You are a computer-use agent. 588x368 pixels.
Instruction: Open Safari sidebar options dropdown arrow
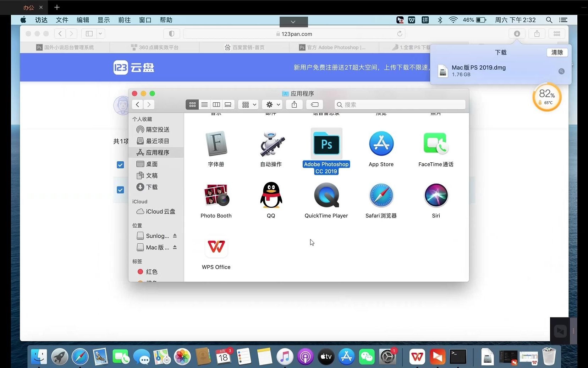pos(100,34)
